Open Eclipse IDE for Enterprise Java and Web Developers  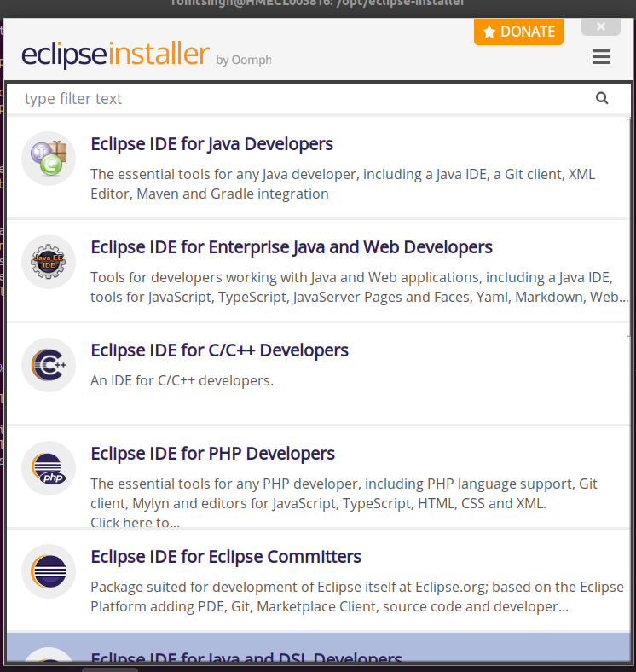coord(292,247)
